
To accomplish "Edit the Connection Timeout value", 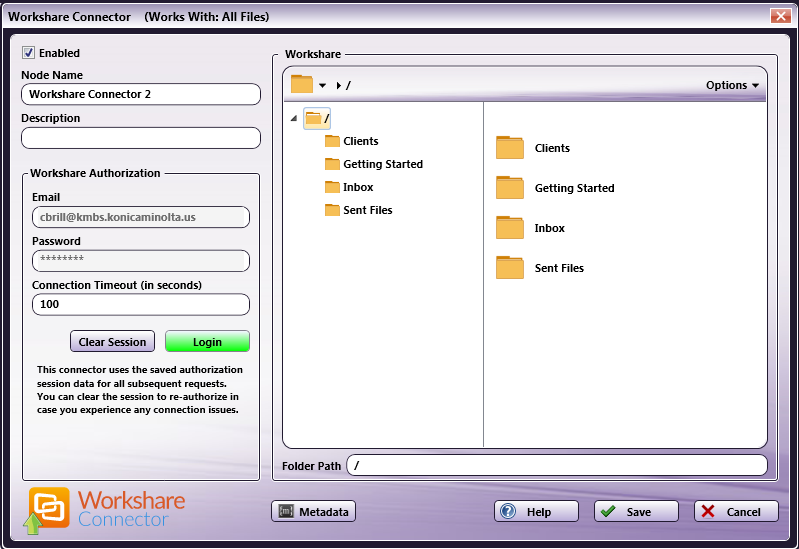I will pos(141,305).
